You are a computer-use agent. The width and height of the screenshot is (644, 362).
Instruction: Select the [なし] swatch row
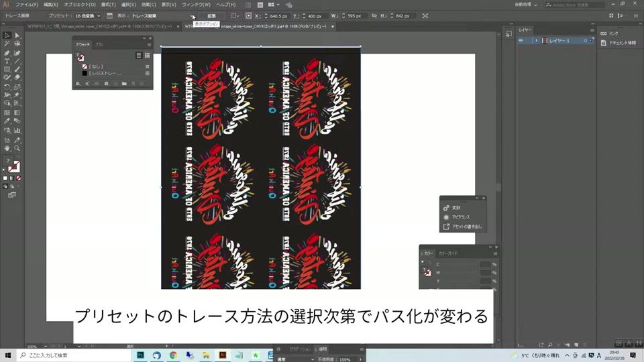tap(113, 66)
